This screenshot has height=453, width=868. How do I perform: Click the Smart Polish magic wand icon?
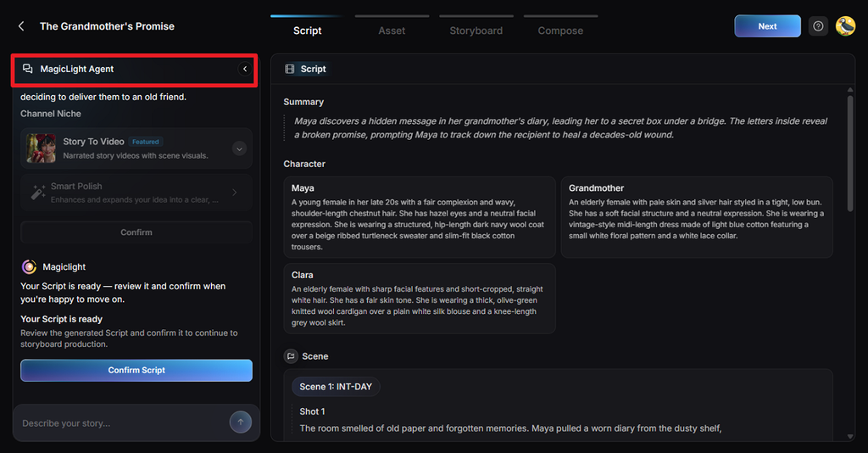pos(38,193)
